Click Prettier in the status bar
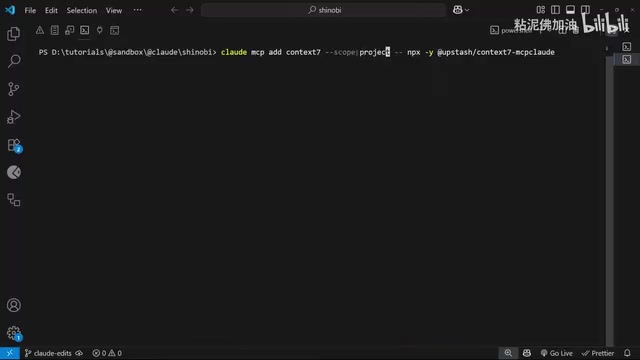 pyautogui.click(x=598, y=353)
